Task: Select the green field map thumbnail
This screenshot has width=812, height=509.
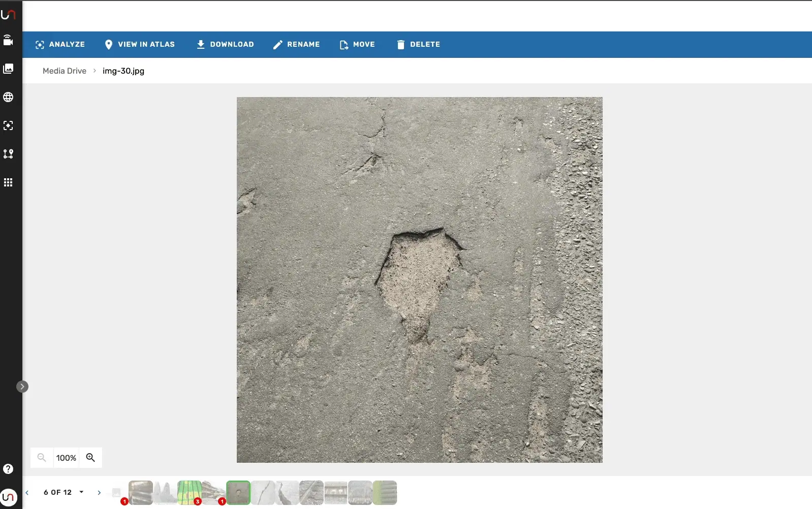Action: click(190, 493)
